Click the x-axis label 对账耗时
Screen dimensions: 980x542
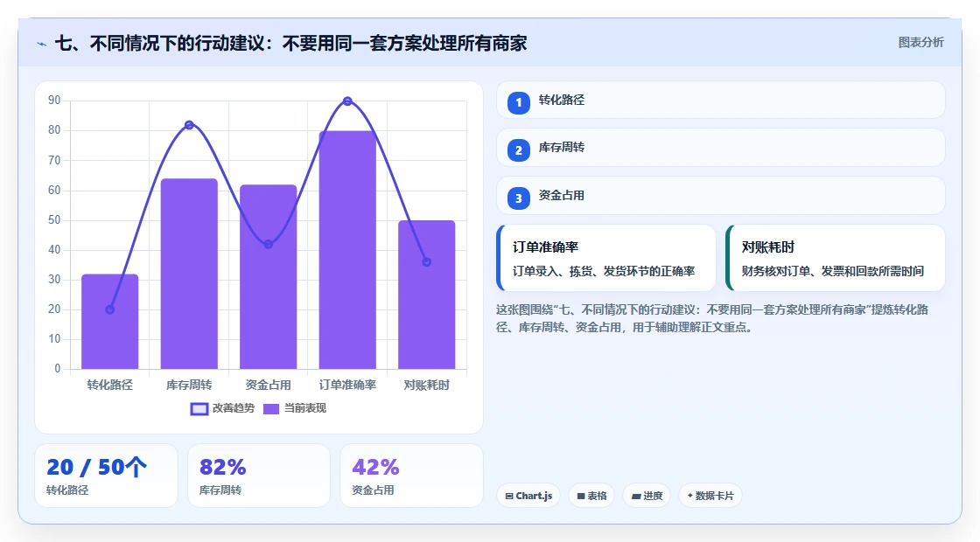point(426,386)
